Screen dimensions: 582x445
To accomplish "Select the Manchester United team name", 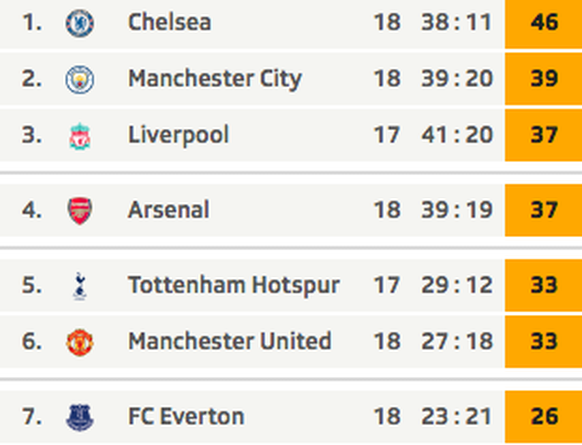I will tap(229, 341).
